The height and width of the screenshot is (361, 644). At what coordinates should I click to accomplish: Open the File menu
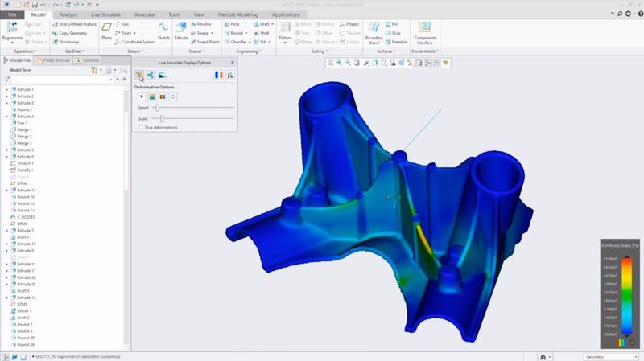12,14
